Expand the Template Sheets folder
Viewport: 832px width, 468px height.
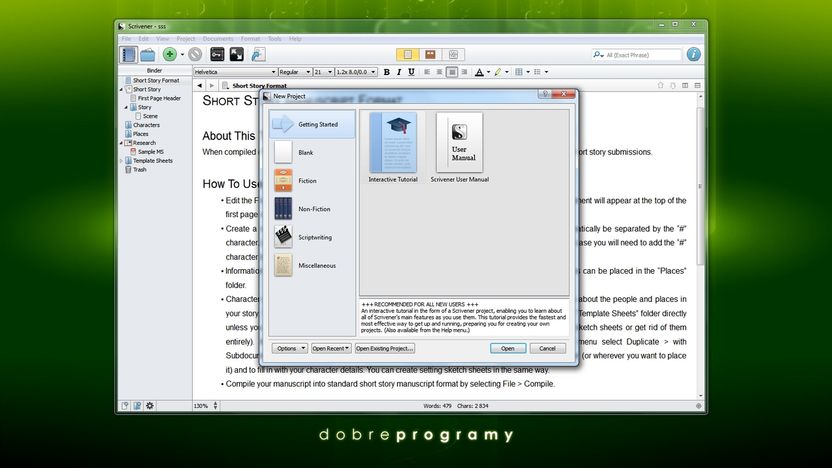[121, 161]
